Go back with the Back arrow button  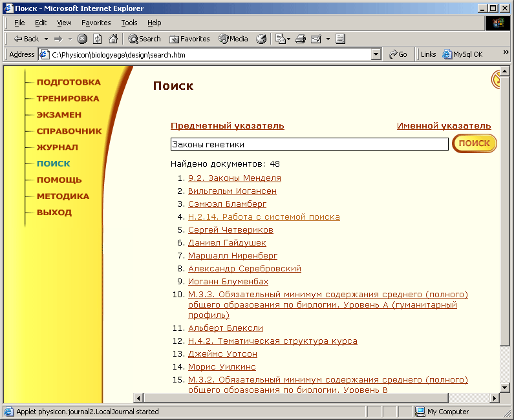pos(26,39)
